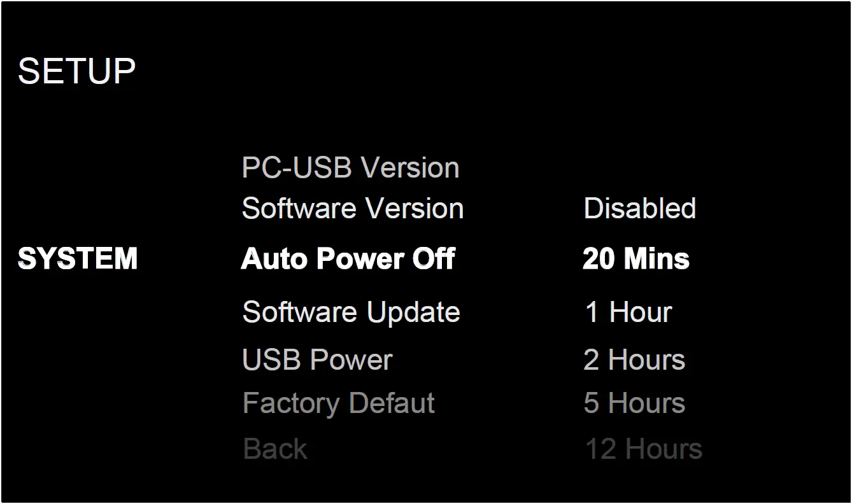
Task: Select the Software Version entry
Action: (352, 208)
